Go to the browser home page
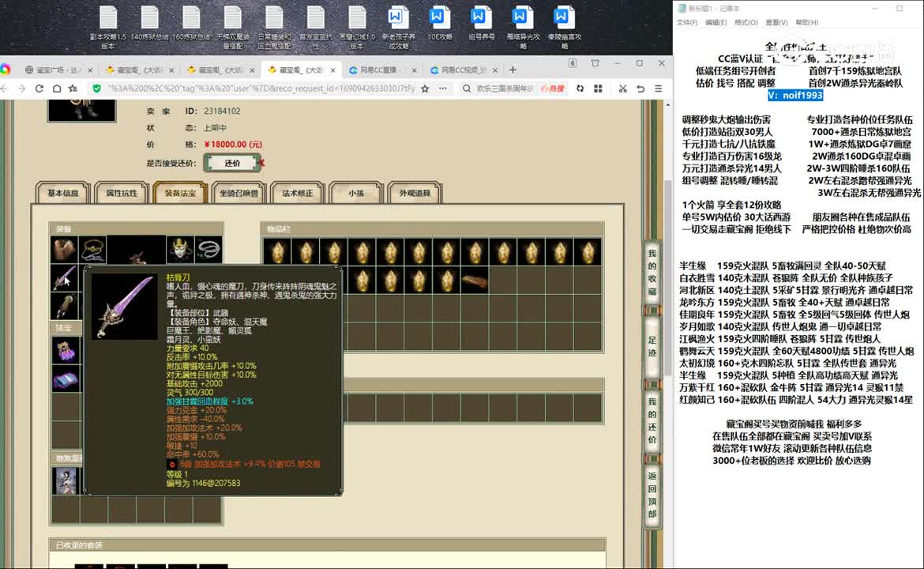Viewport: 924px width, 569px height. [57, 89]
